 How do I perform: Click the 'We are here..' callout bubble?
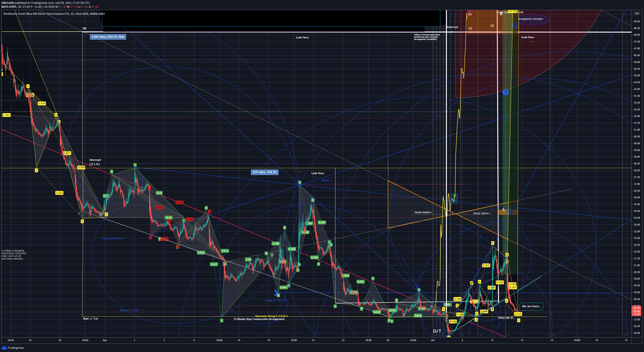point(531,306)
